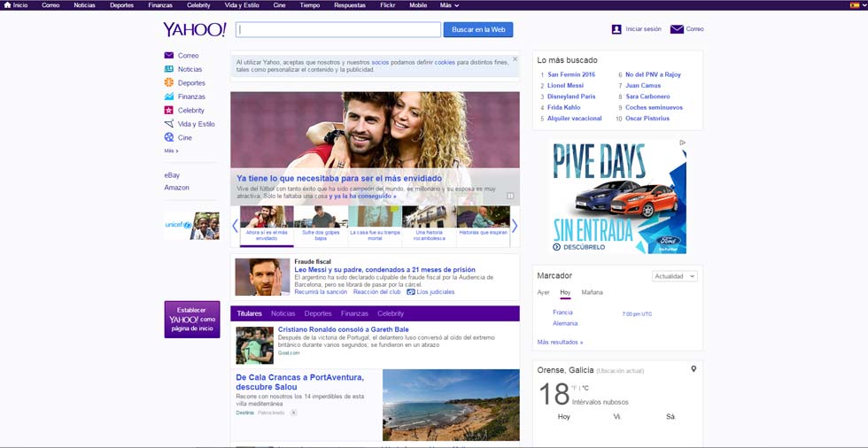Open Noticias in the top navigation bar
The width and height of the screenshot is (868, 448).
84,5
